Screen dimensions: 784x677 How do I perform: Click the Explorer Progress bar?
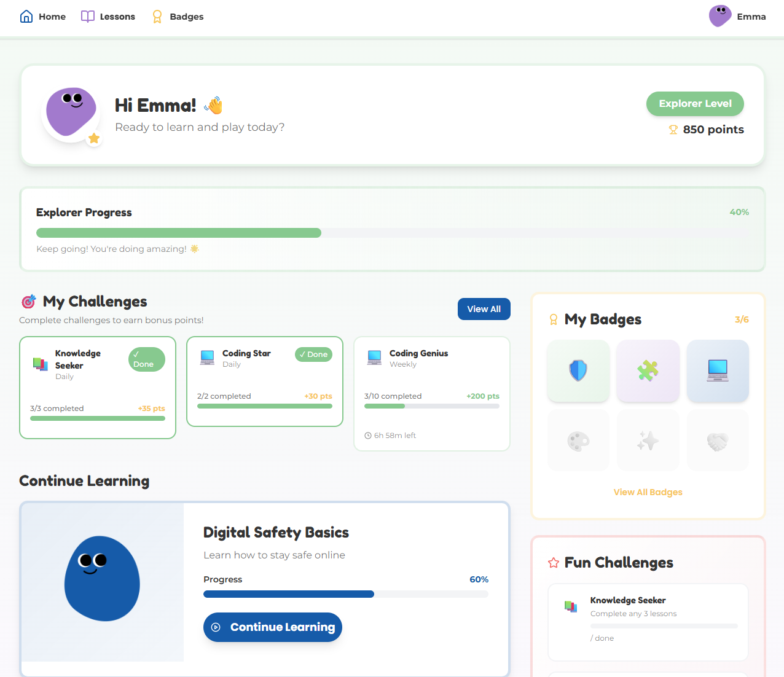(x=393, y=232)
